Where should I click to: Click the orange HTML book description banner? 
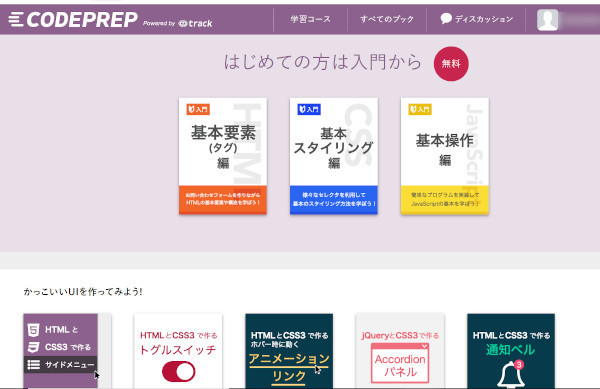pyautogui.click(x=223, y=200)
